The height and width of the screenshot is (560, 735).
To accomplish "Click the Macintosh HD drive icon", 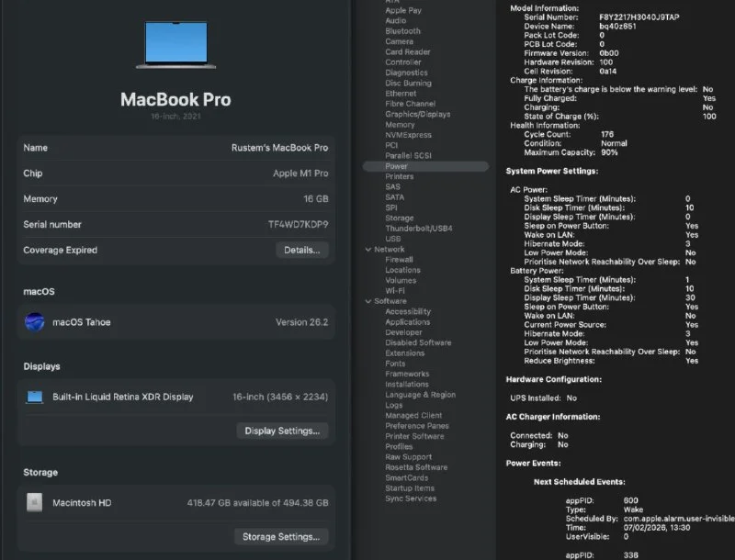I will 35,502.
